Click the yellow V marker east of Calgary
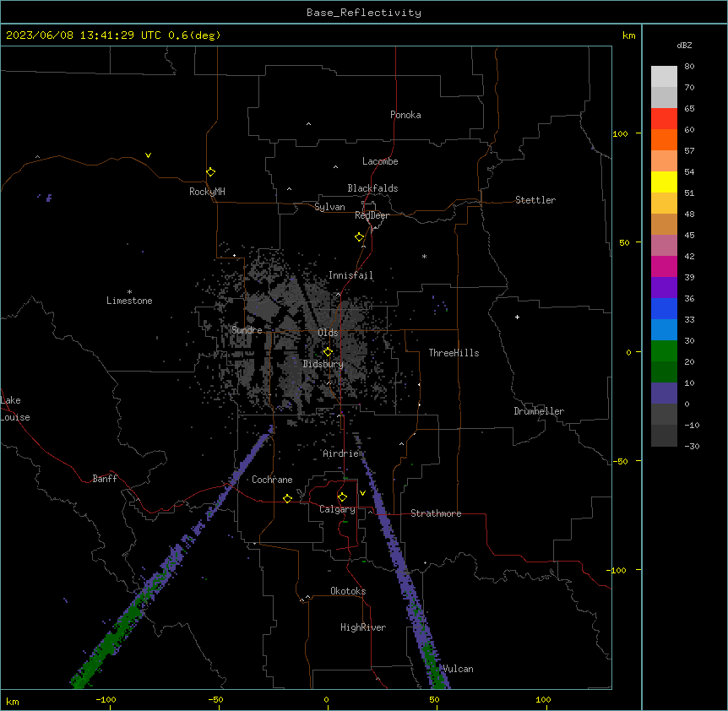Viewport: 728px width, 711px height. click(x=362, y=493)
